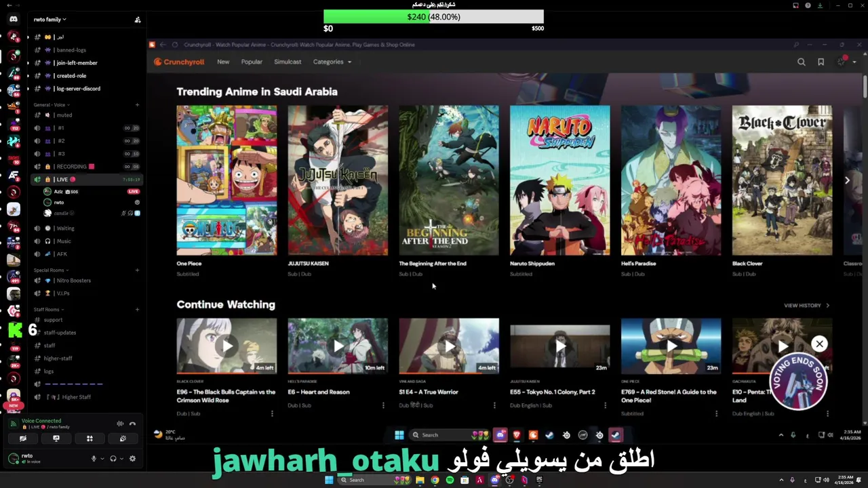Play E55 Tokyo No. 1 Colony episode
868x488 pixels.
click(x=559, y=346)
